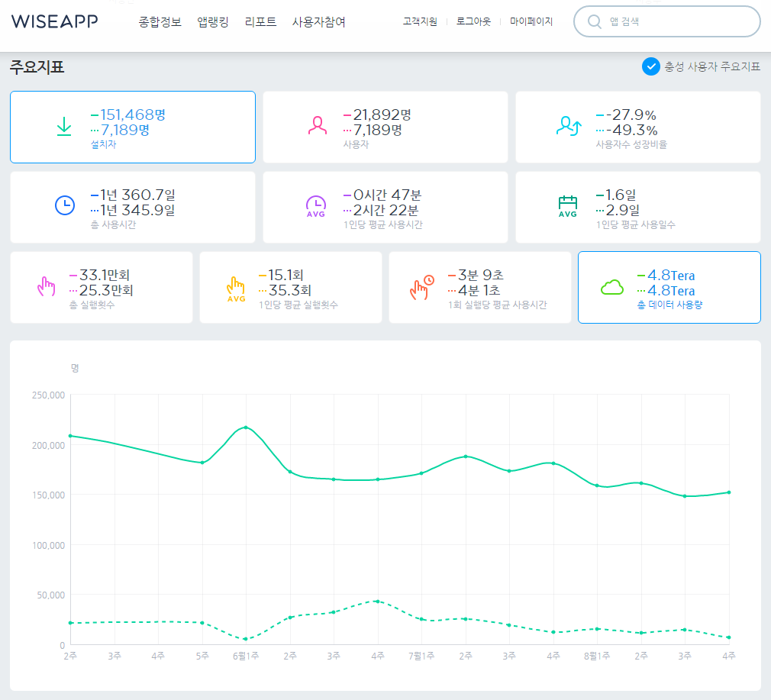Click the green download icon for 설치자
The width and height of the screenshot is (771, 700).
(x=64, y=127)
